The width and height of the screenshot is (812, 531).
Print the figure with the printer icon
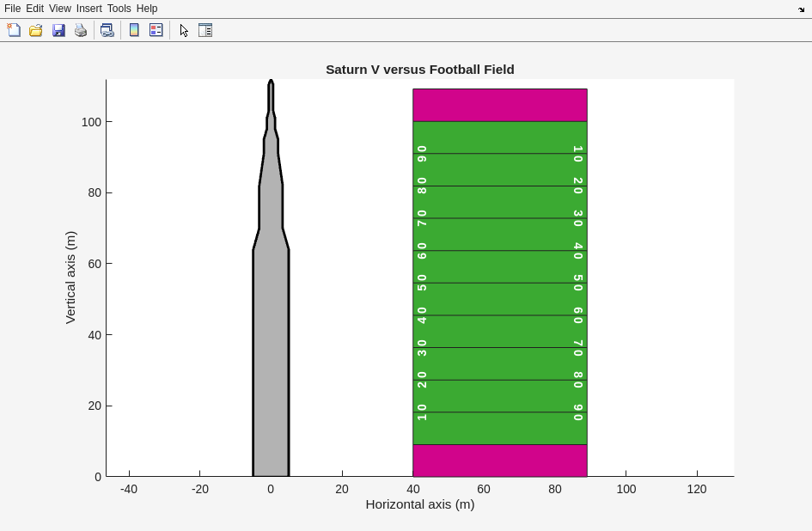[x=81, y=30]
